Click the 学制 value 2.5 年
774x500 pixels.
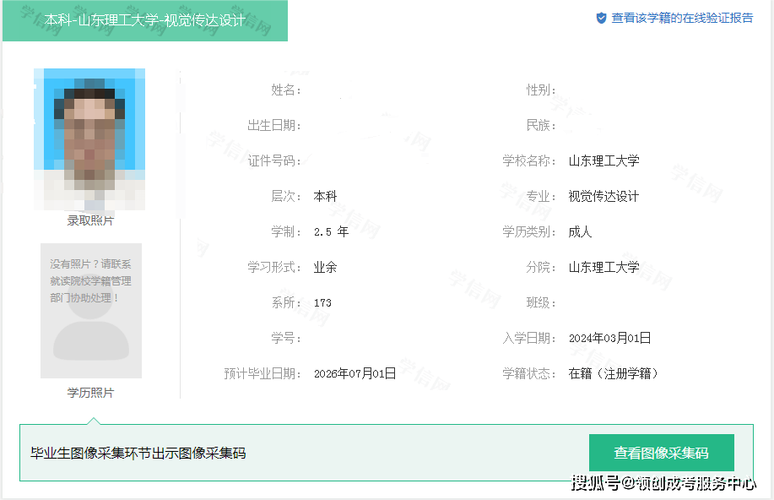tap(331, 232)
